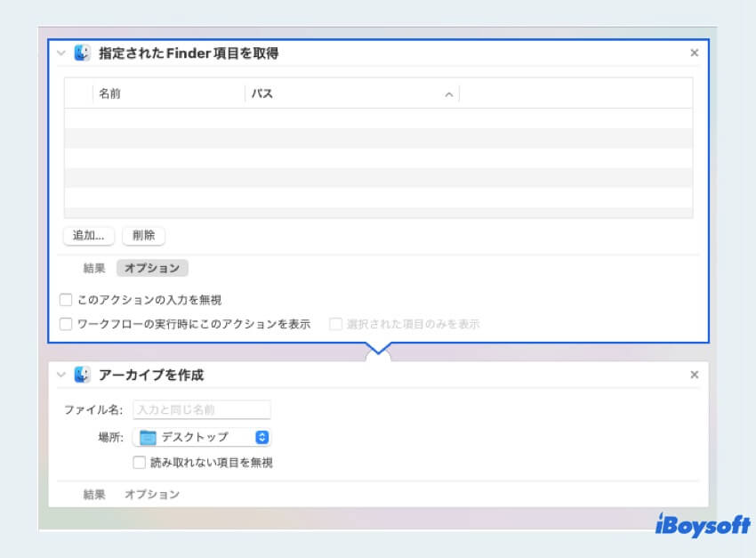Click the 削除 button to remove items

click(x=145, y=236)
